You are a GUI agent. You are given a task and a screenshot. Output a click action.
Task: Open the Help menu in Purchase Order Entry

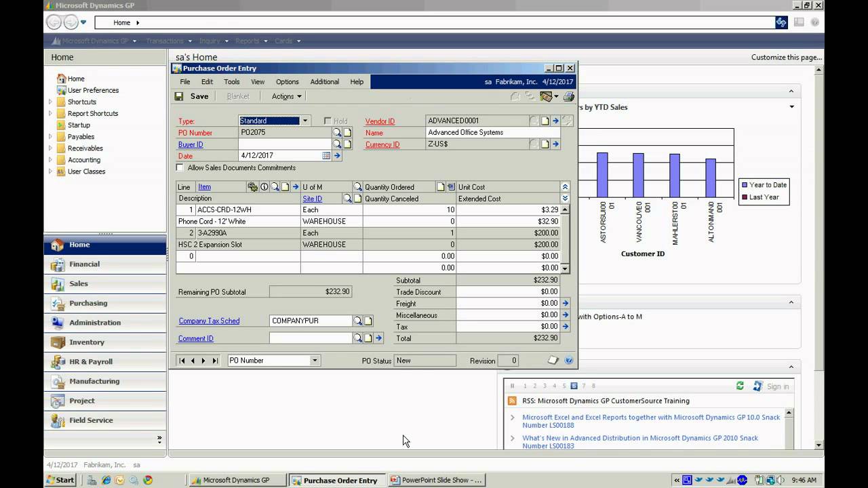pos(357,82)
